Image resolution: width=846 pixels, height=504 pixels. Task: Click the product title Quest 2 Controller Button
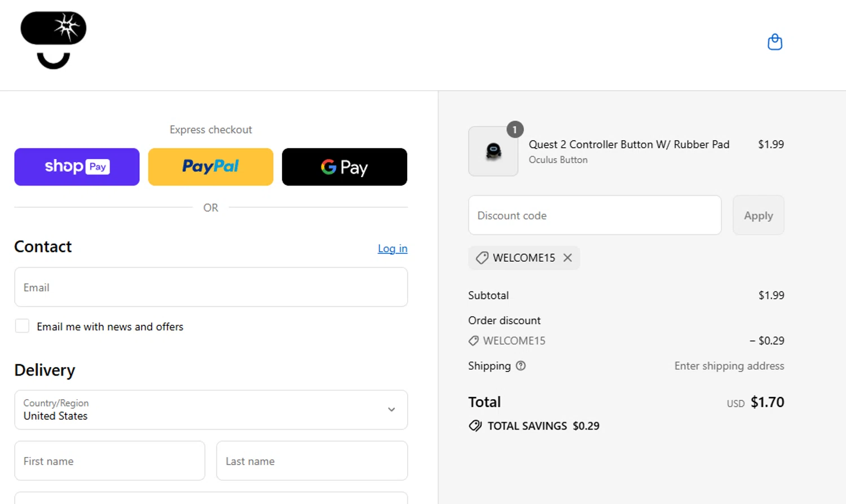[x=629, y=144]
